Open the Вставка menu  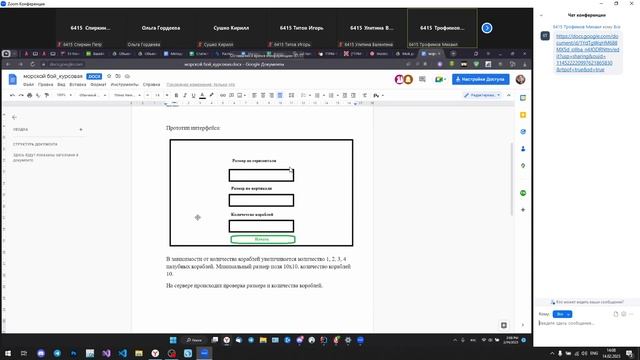(x=78, y=84)
